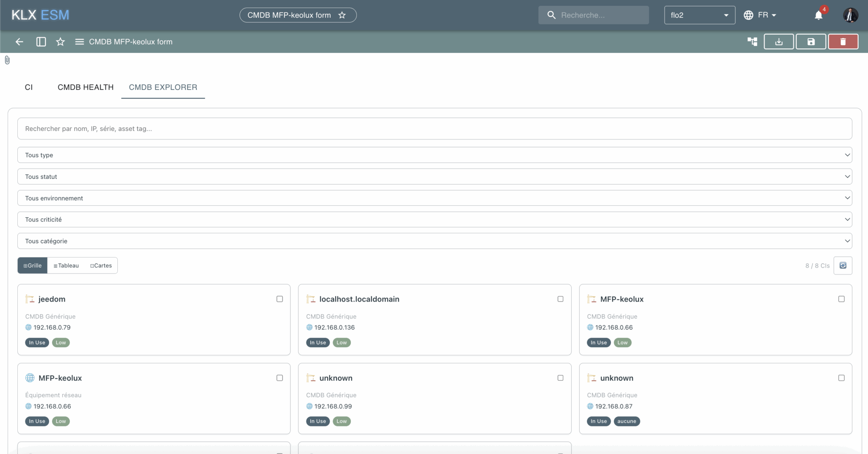Open the hamburger menu icon
868x454 pixels.
click(79, 42)
